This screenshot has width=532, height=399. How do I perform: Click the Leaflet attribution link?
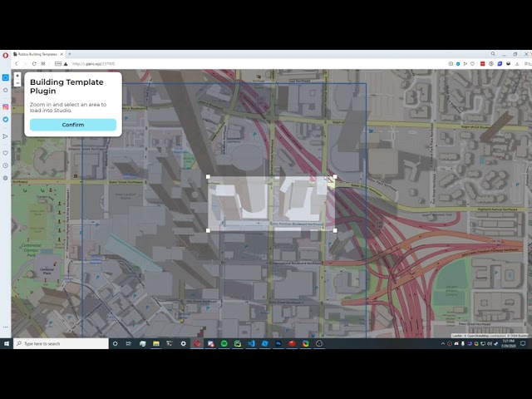pos(457,336)
